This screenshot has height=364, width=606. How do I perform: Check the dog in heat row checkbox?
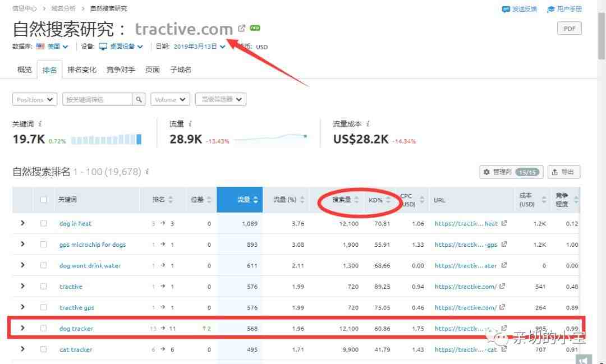[x=43, y=223]
